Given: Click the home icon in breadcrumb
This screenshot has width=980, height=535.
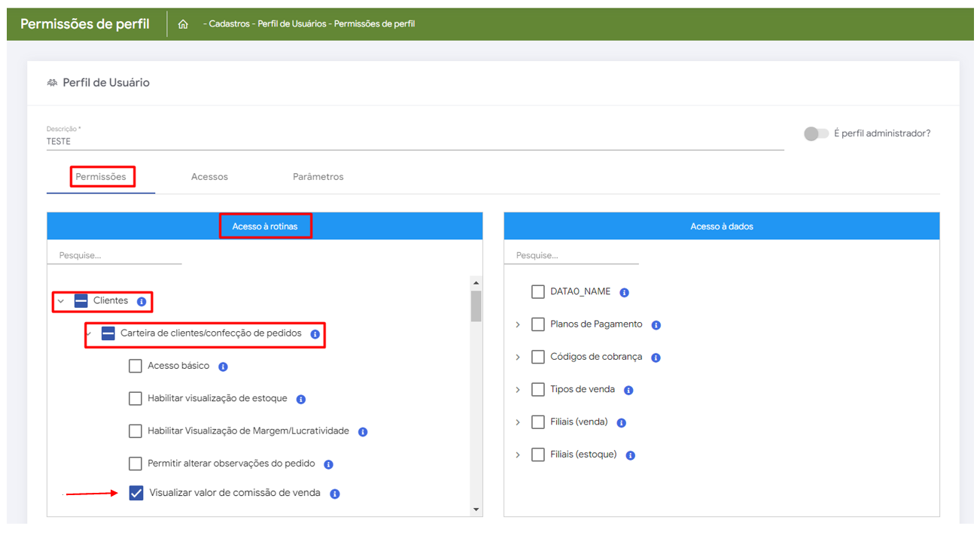Looking at the screenshot, I should (183, 24).
